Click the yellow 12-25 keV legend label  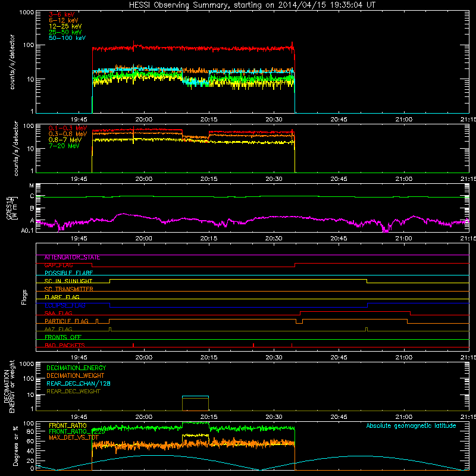[x=65, y=26]
